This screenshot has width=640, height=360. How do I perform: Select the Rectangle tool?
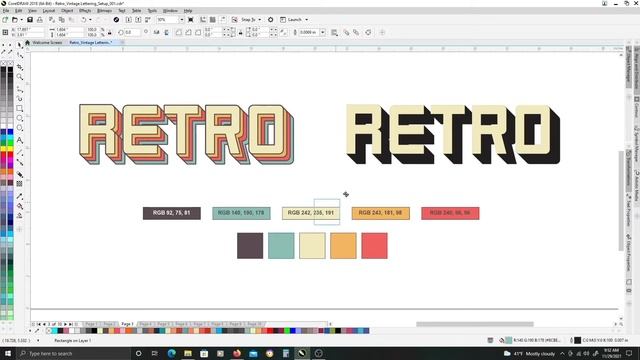click(x=19, y=108)
